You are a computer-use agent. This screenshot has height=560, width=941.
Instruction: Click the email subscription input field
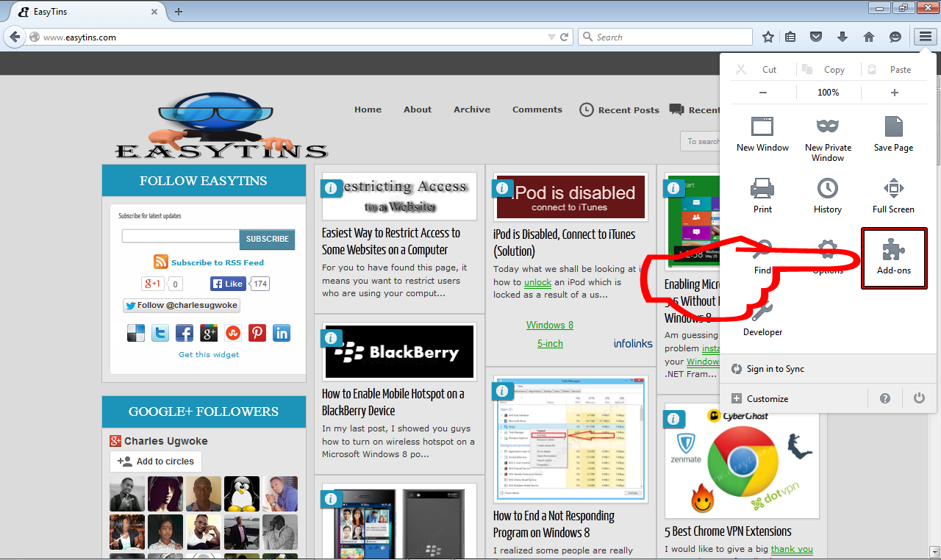(181, 237)
